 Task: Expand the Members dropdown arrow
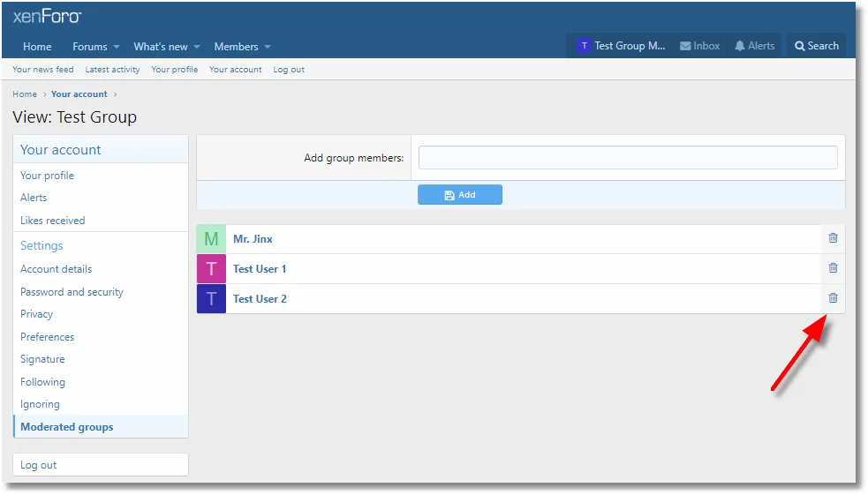(x=267, y=47)
